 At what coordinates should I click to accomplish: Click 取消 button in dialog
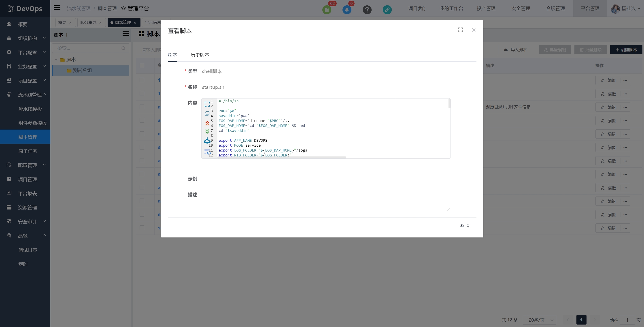(x=465, y=225)
